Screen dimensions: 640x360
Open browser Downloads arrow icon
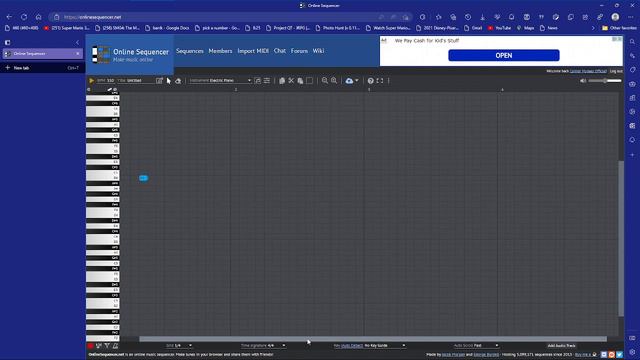(x=482, y=17)
